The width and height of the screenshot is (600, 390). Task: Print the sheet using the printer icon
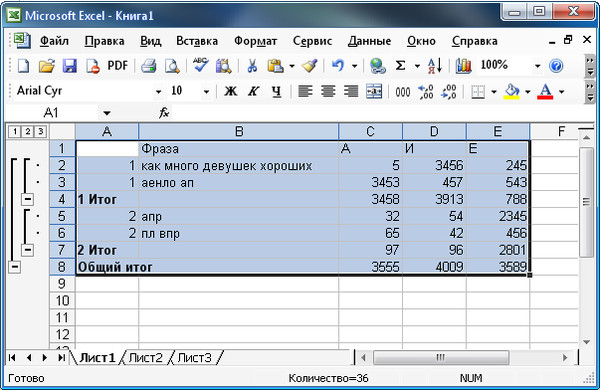coord(148,66)
